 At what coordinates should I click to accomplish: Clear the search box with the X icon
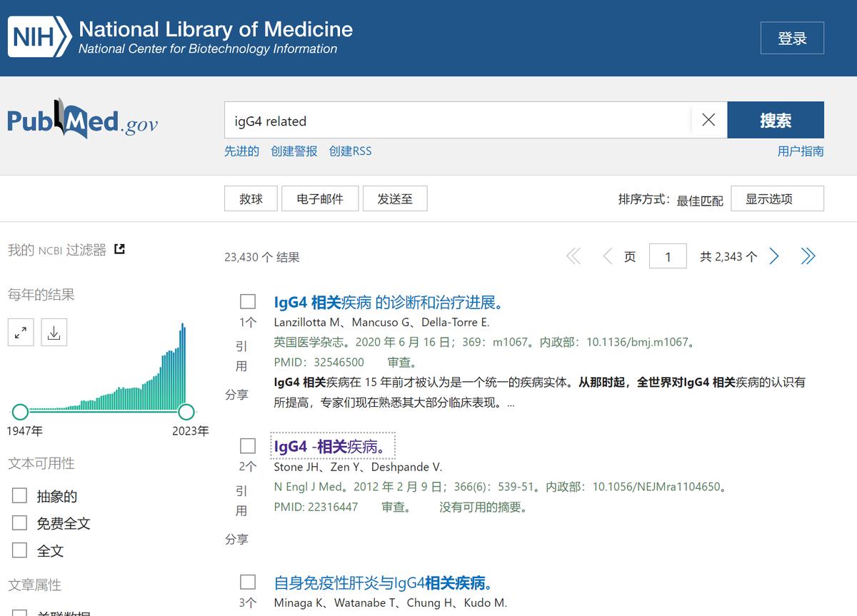(x=708, y=120)
